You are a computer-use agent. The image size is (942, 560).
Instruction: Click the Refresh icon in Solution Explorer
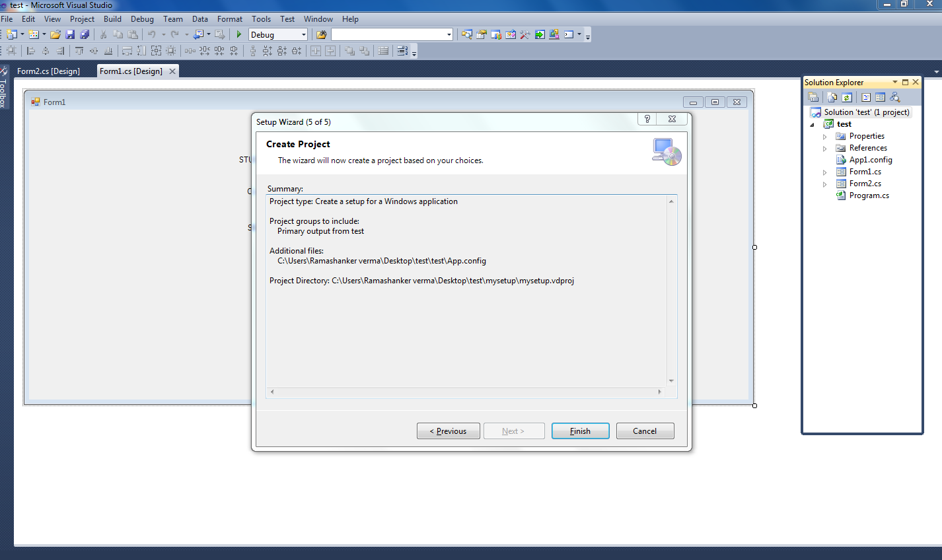847,97
